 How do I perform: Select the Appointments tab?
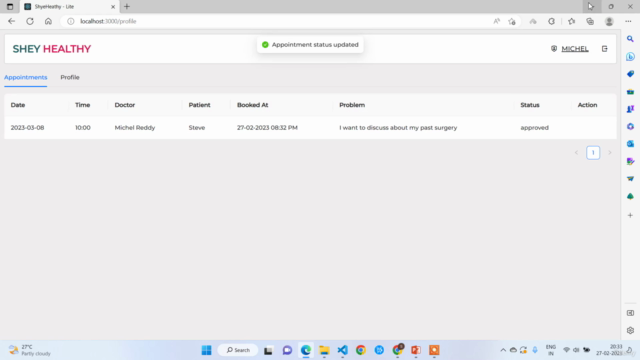point(26,77)
